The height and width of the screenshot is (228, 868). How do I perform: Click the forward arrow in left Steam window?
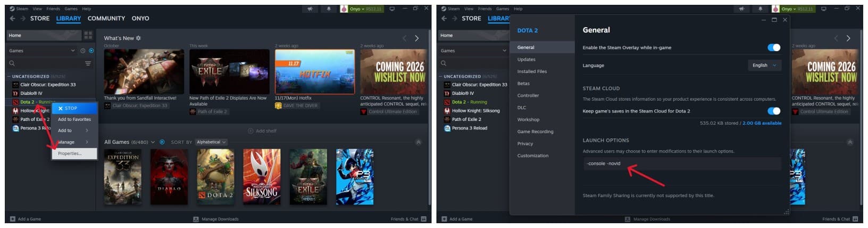tap(23, 18)
